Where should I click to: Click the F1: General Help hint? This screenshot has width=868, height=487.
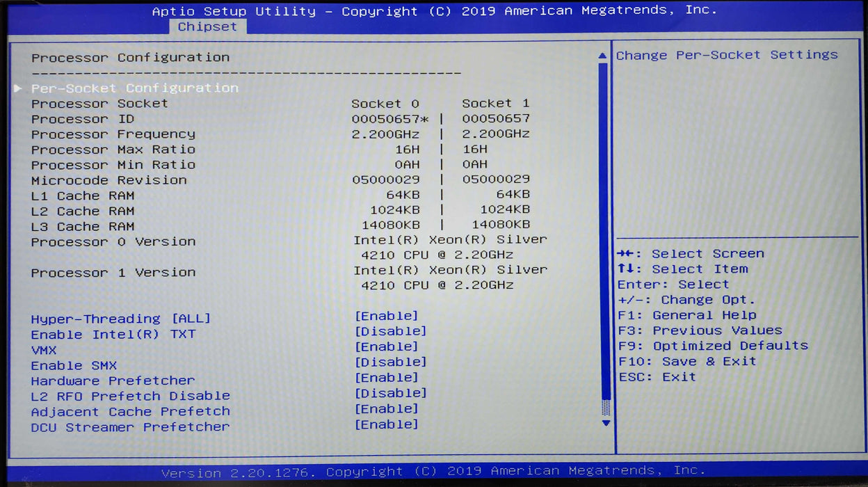[686, 315]
